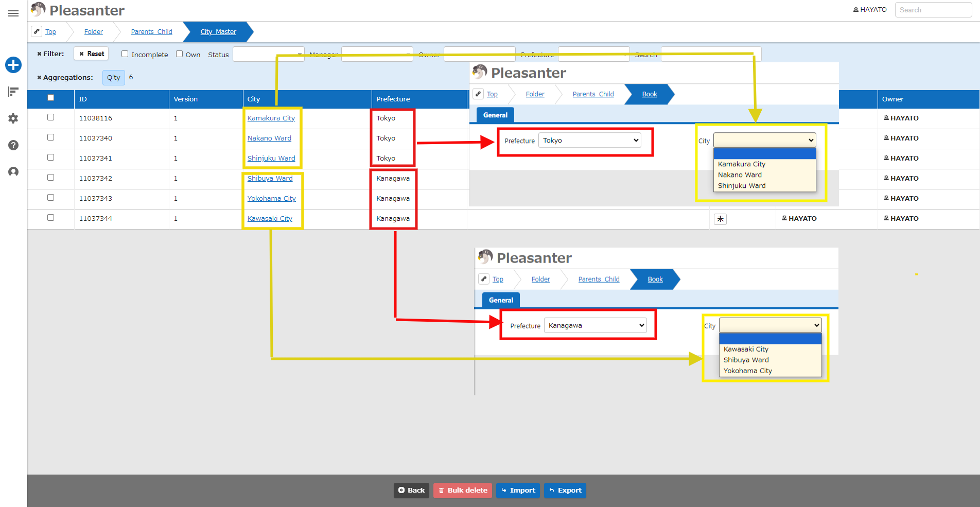980x507 pixels.
Task: Click the filter Search text field
Action: tap(711, 54)
